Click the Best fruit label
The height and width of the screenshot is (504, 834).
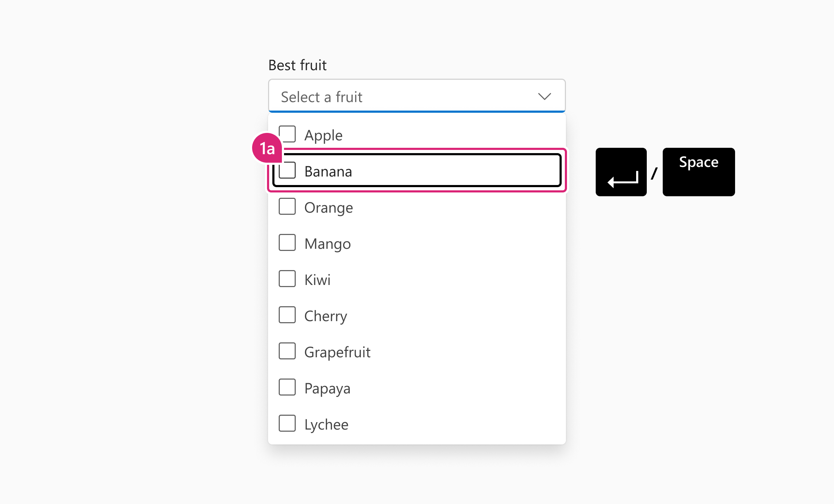pyautogui.click(x=297, y=65)
